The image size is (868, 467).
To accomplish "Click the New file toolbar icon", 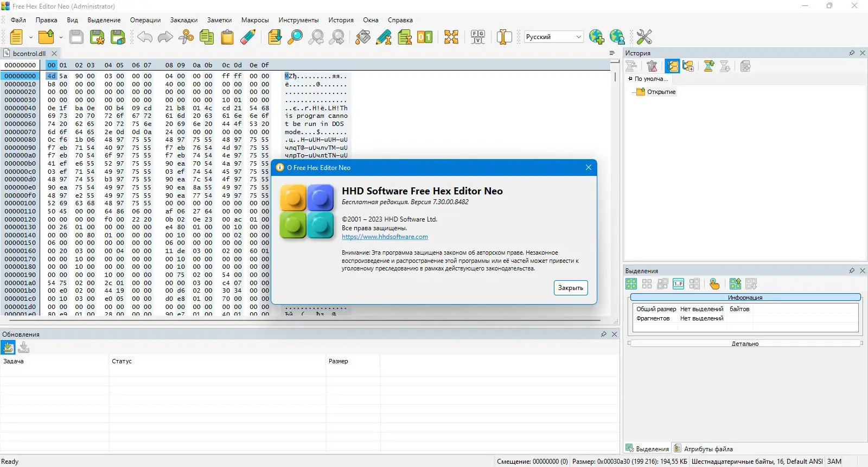I will coord(16,37).
